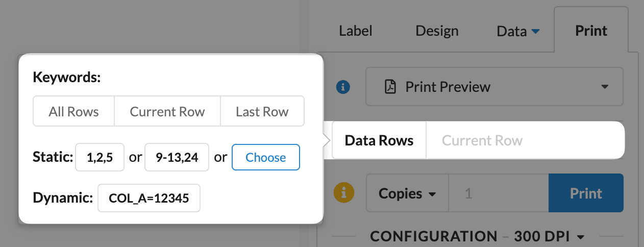Select the All Rows keyword

[74, 111]
